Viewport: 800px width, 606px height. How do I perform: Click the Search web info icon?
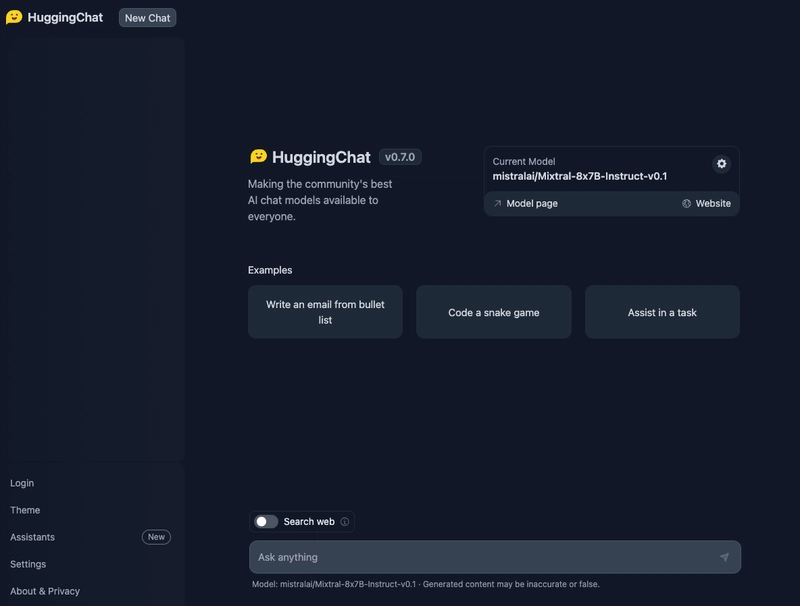(x=343, y=521)
